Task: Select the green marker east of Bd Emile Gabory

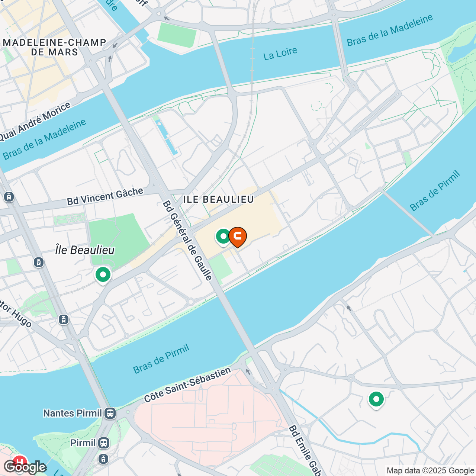Action: tap(376, 400)
